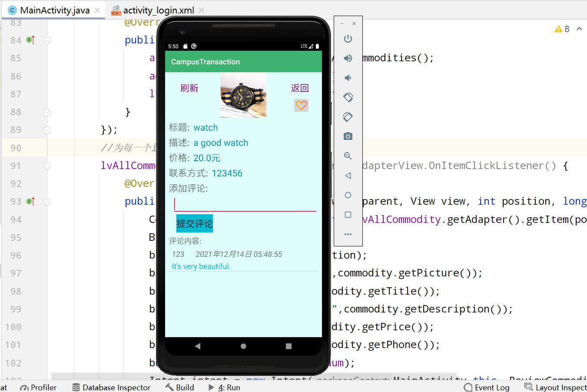
Task: Collapse code fold marker at line 88
Action: coord(47,112)
